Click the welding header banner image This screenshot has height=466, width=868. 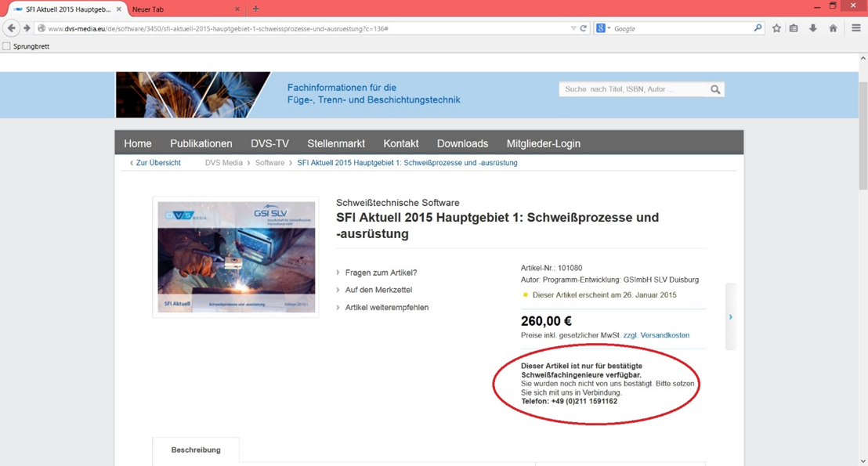[193, 95]
